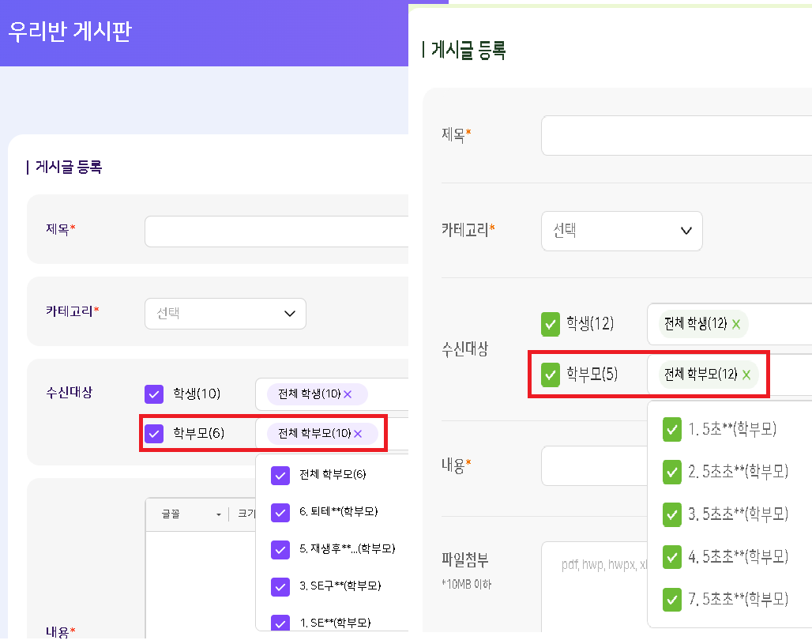
Task: Select the 5. 재생후**...(학부모) list entry
Action: click(347, 549)
